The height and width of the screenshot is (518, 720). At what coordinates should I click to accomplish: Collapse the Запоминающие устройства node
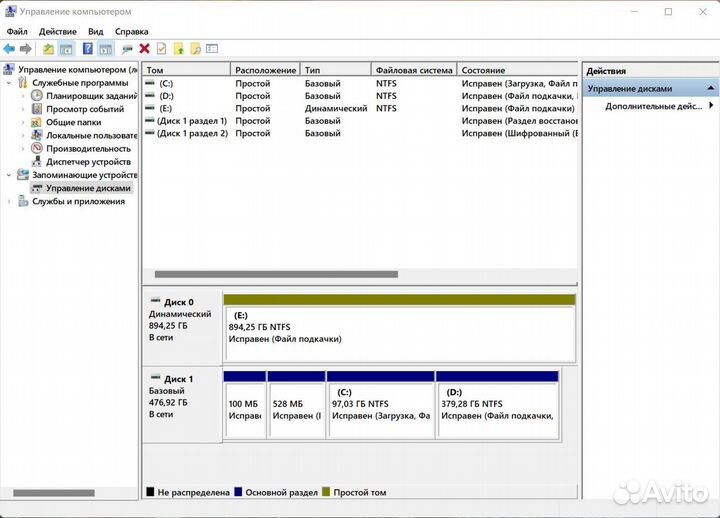click(x=10, y=174)
